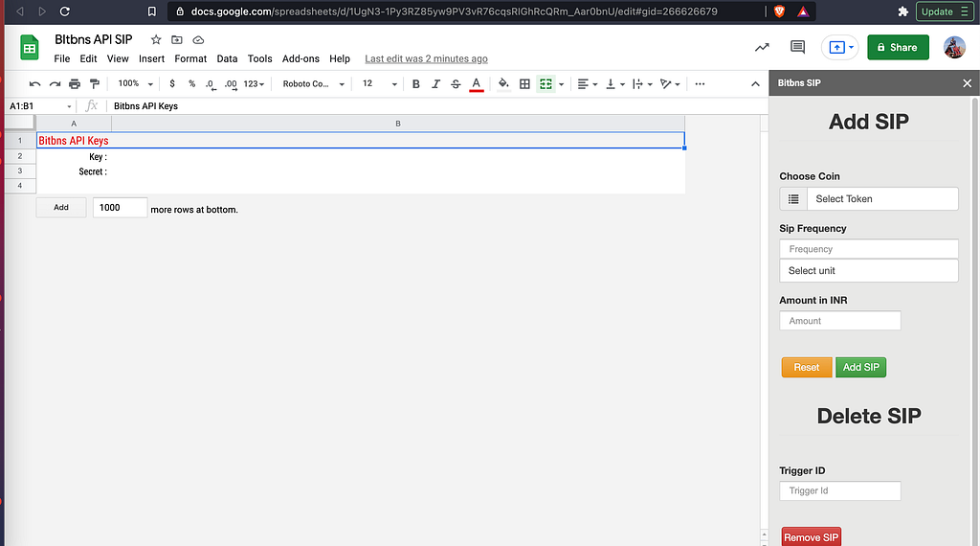Viewport: 980px width, 546px height.
Task: Expand merge cells type dropdown arrow
Action: pyautogui.click(x=561, y=83)
